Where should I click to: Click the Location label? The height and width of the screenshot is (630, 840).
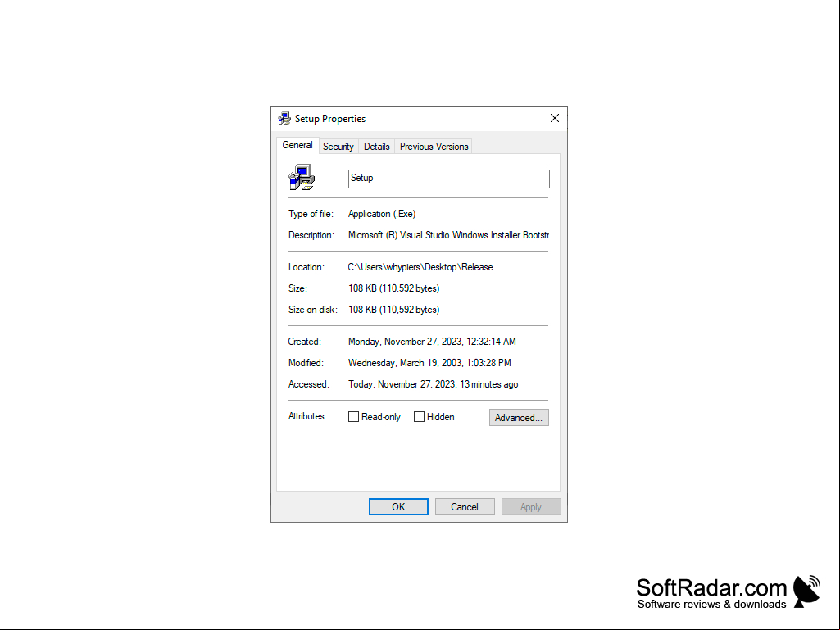coord(306,267)
